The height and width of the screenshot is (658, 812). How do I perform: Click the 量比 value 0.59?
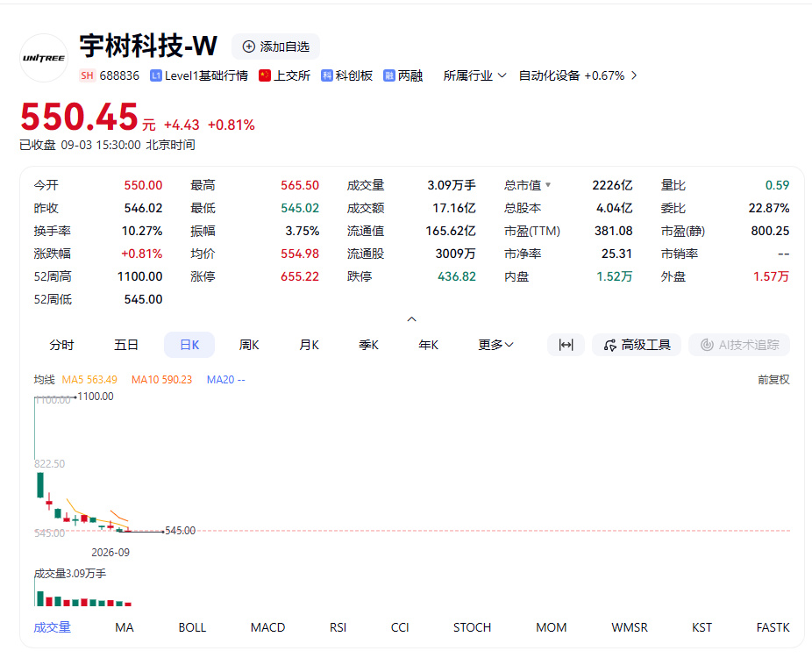777,185
